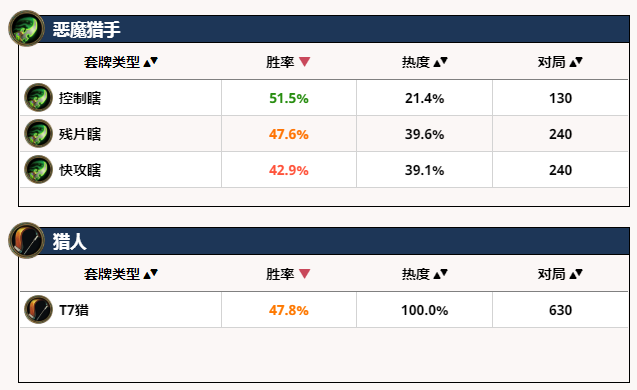Sort Hunter table by 对局 arrows

click(x=576, y=274)
